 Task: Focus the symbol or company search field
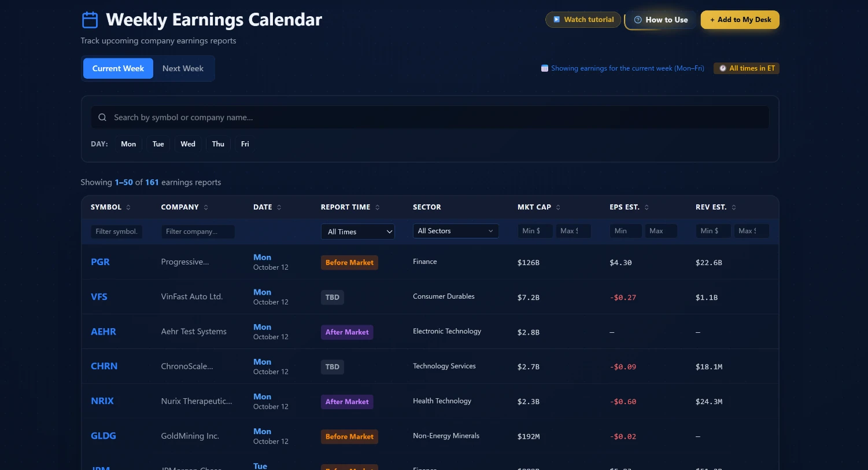click(430, 117)
